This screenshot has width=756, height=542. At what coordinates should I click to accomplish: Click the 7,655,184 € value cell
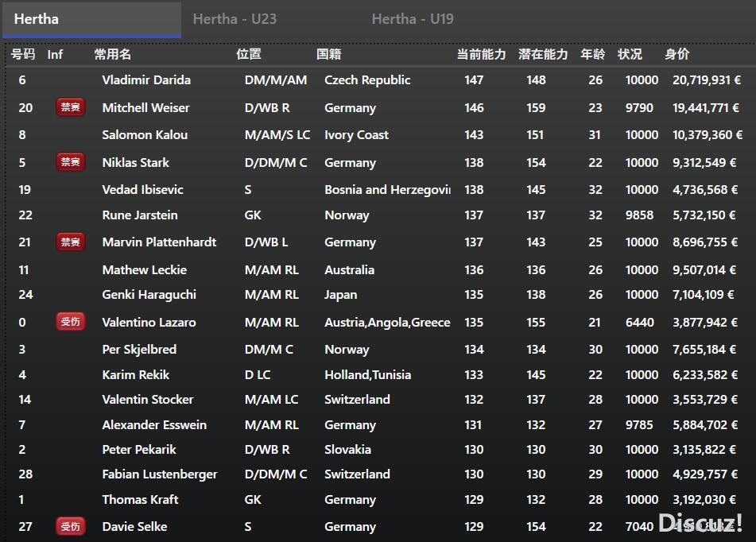coord(704,349)
